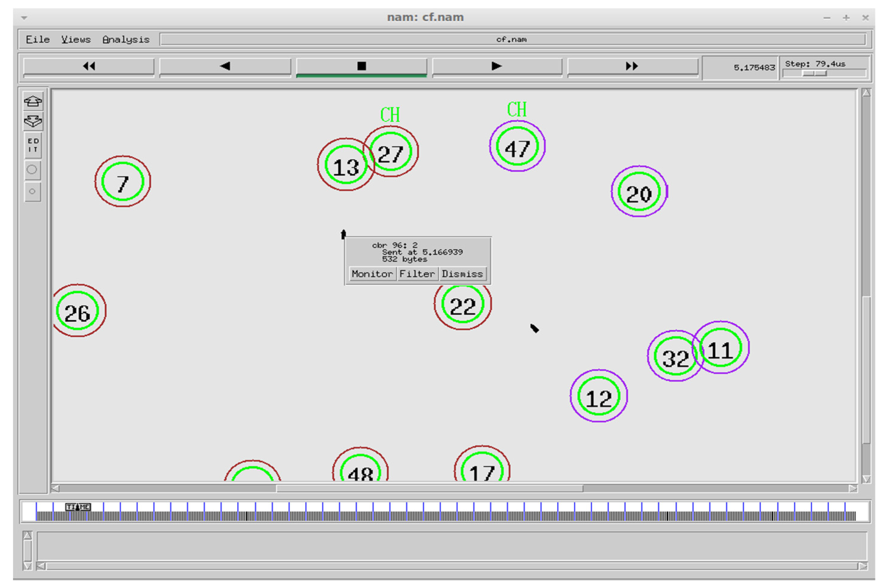Viewport: 885px width, 588px height.
Task: Click the TIME marker on the timeline
Action: pos(78,507)
